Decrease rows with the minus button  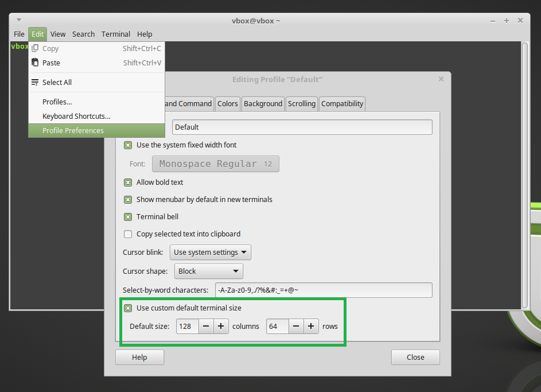tap(296, 326)
